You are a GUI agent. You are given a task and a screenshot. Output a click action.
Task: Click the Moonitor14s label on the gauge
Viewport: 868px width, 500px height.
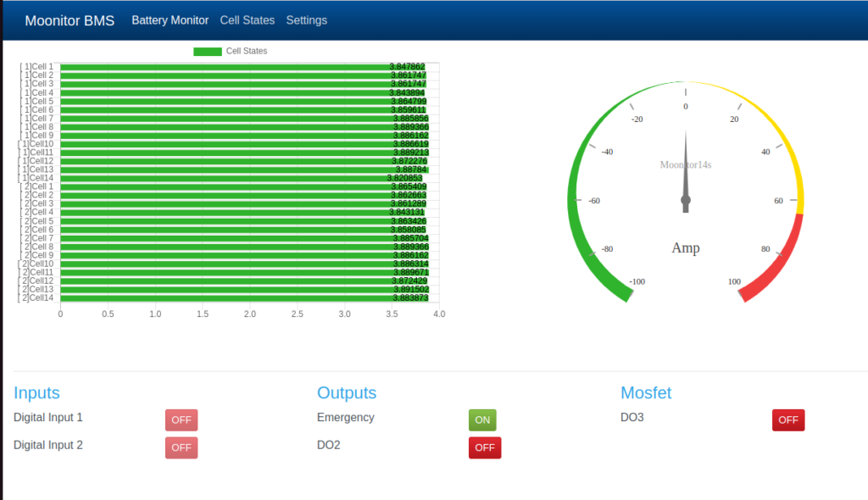685,164
